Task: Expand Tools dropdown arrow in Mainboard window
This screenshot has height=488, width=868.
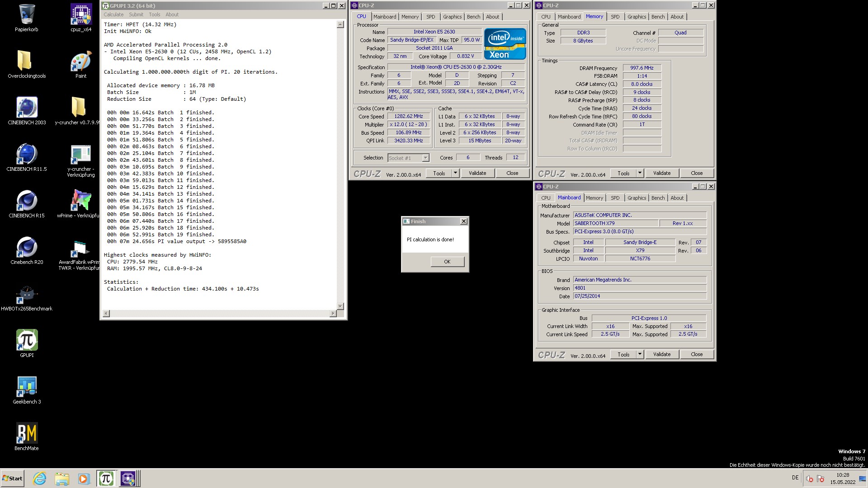Action: coord(640,354)
